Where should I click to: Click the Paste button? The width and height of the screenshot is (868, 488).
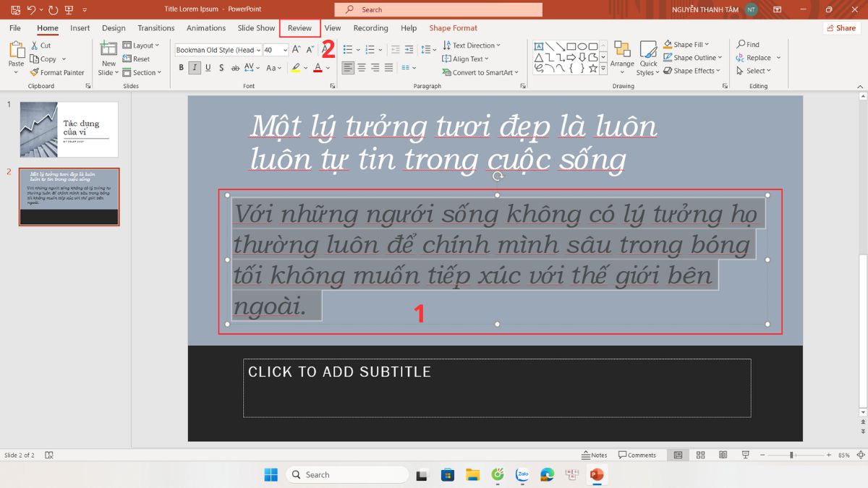[x=16, y=56]
